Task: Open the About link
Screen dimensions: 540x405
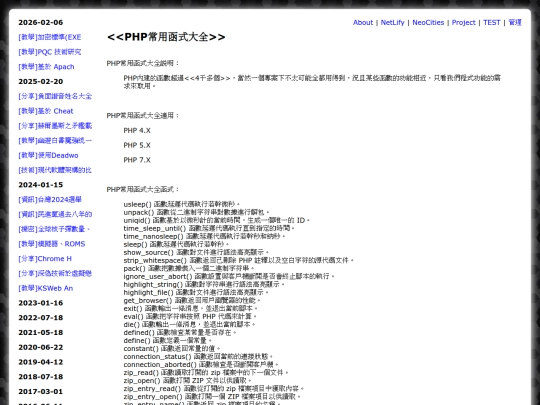Action: pos(363,23)
